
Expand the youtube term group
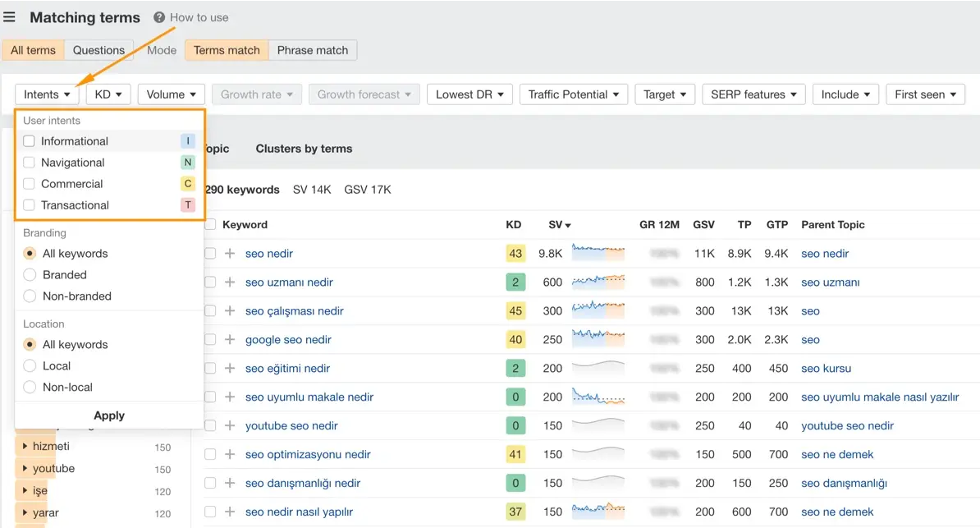pos(25,469)
